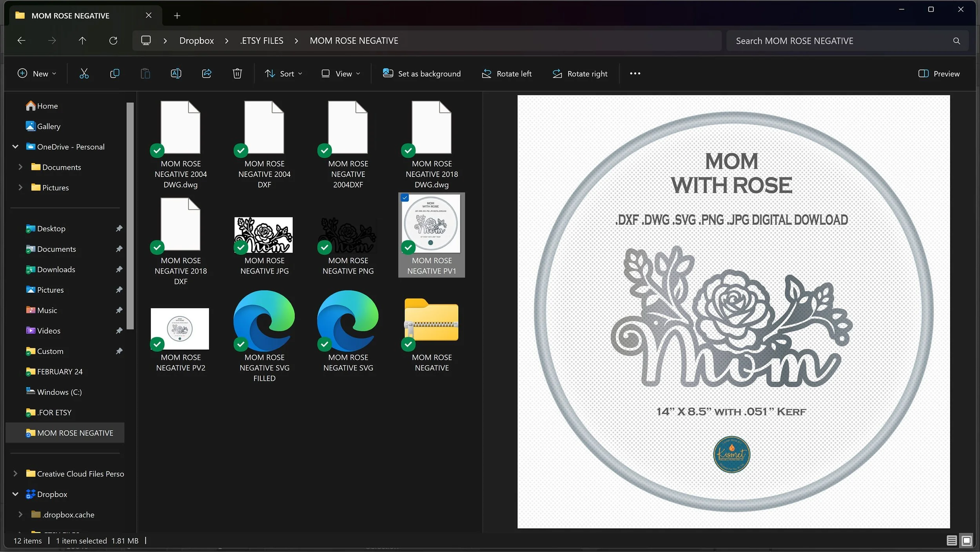Expand OneDrive Documents folder in sidebar
This screenshot has height=552, width=980.
[20, 167]
